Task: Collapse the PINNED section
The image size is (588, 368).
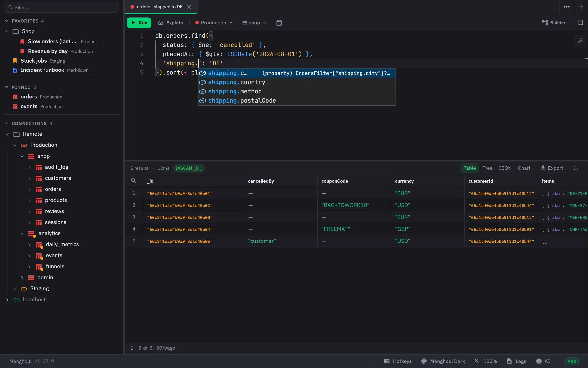Action: click(x=7, y=87)
